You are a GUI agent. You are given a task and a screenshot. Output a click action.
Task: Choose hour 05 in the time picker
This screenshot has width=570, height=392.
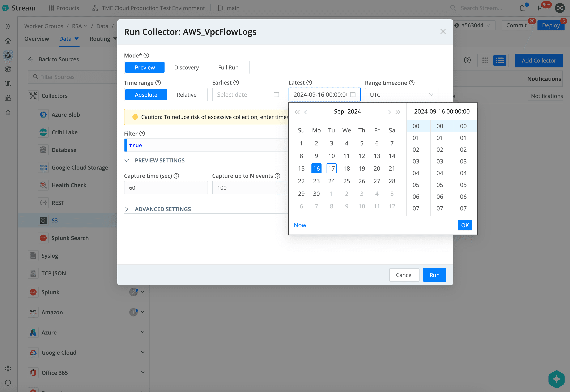(x=416, y=185)
